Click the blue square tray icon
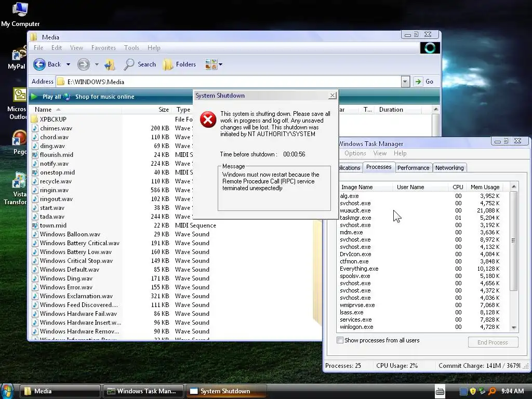The width and height of the screenshot is (532, 399). coord(463,391)
